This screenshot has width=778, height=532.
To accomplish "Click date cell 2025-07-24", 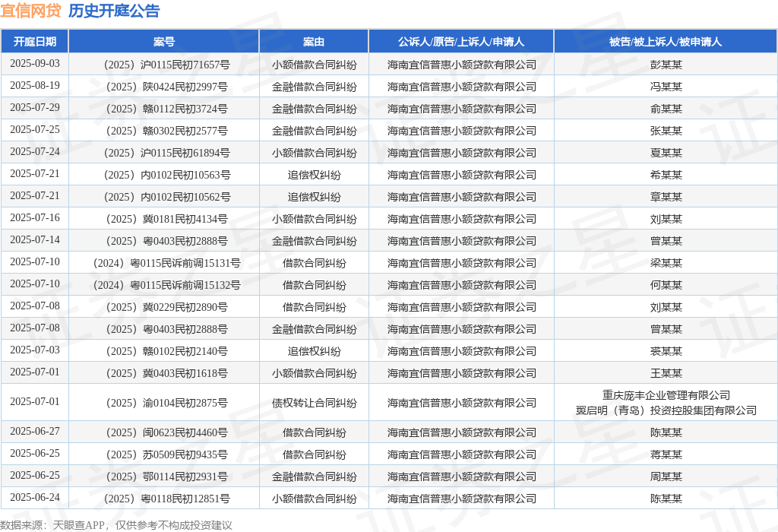I will tap(35, 152).
